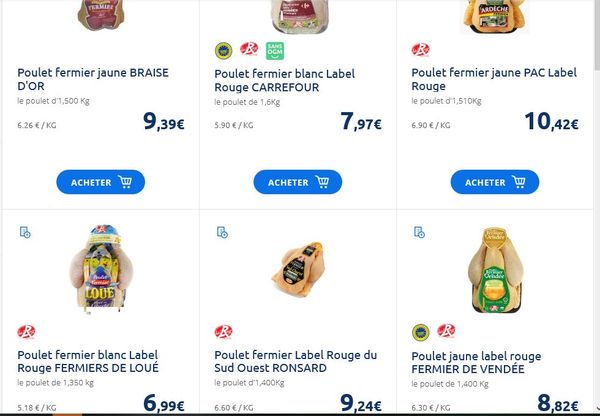Add Fermier de Vendée chicken to list icon

click(x=419, y=232)
